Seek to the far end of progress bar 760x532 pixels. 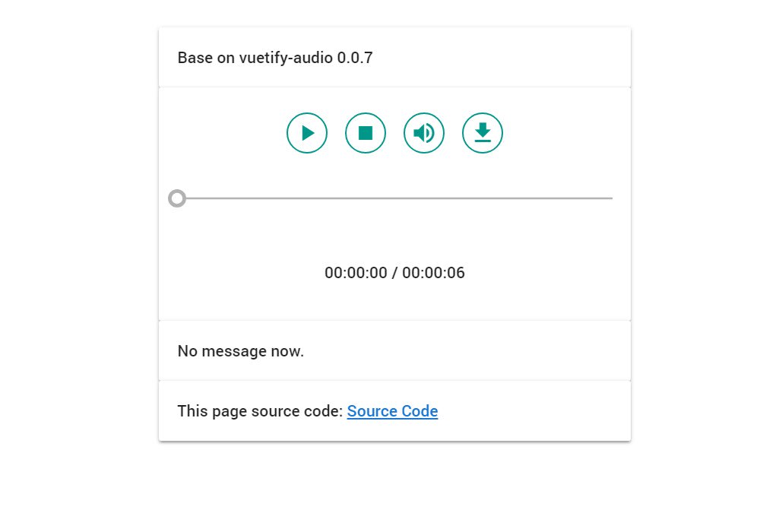pos(610,198)
